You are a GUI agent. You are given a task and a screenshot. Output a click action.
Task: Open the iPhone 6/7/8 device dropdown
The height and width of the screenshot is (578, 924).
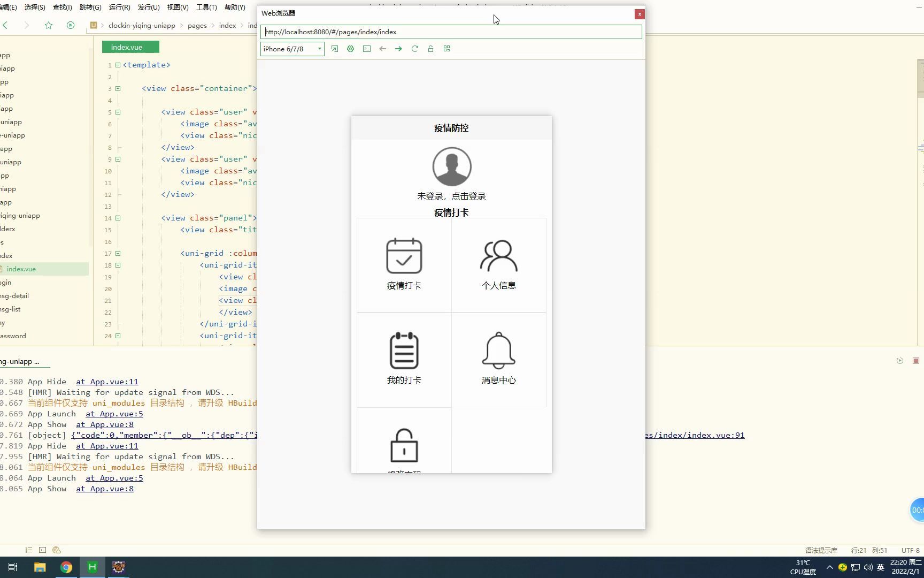[292, 49]
